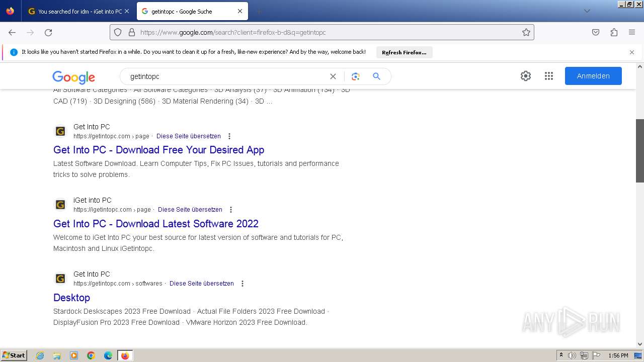Launch Internet Explorer from the taskbar
644x362 pixels.
coord(40,355)
